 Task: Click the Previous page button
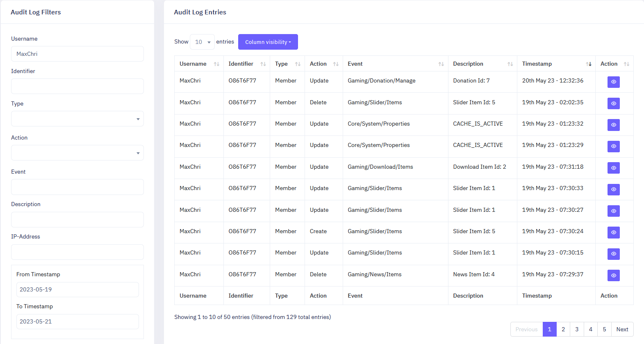[526, 329]
